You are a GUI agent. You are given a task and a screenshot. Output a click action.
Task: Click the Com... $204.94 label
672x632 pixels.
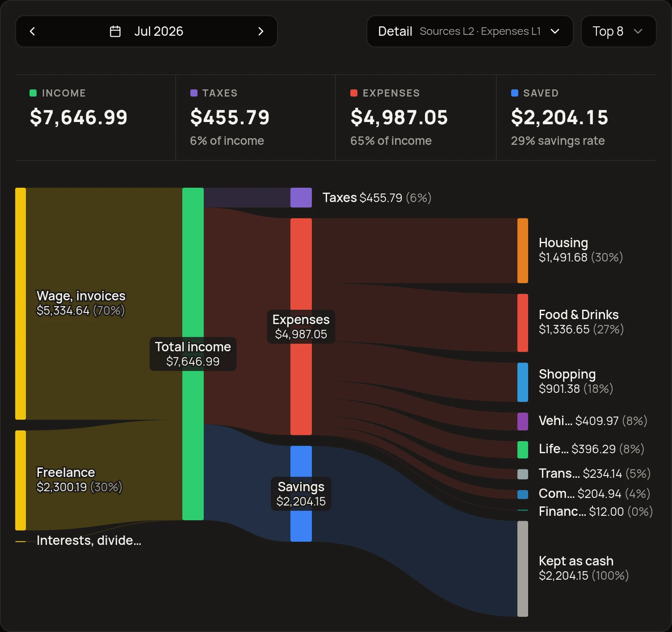tap(594, 493)
